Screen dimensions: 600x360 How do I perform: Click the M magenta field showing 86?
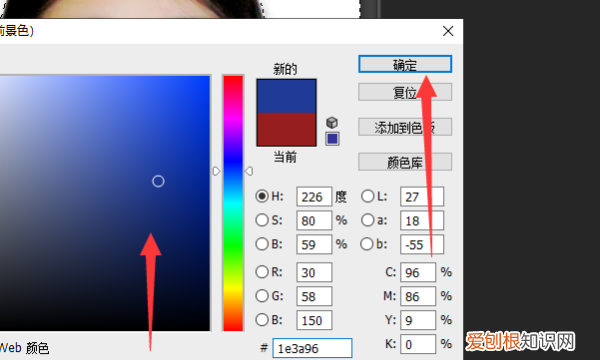point(418,296)
